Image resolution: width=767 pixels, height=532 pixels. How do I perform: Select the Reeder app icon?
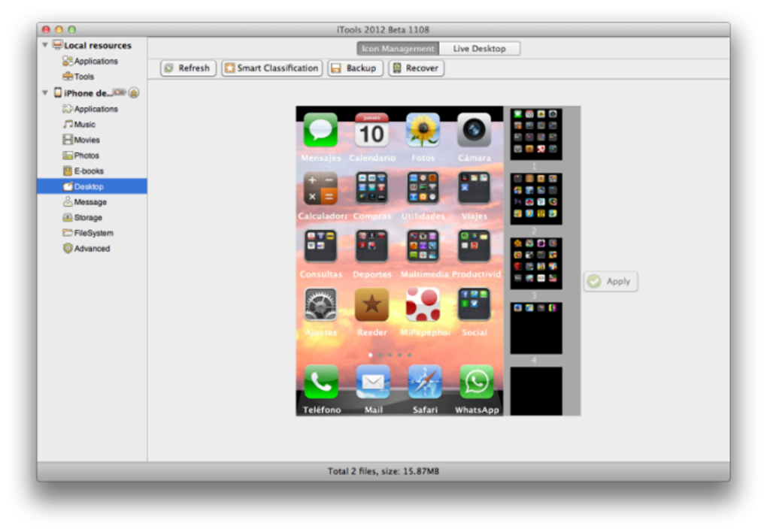(x=371, y=304)
